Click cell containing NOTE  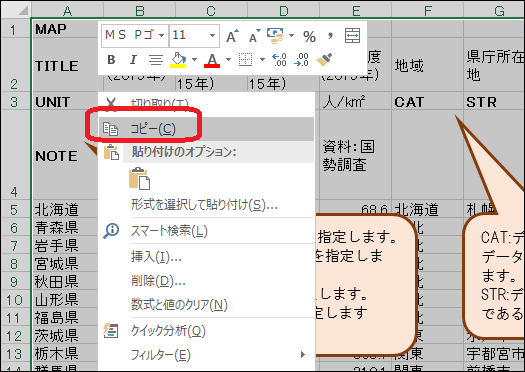66,155
